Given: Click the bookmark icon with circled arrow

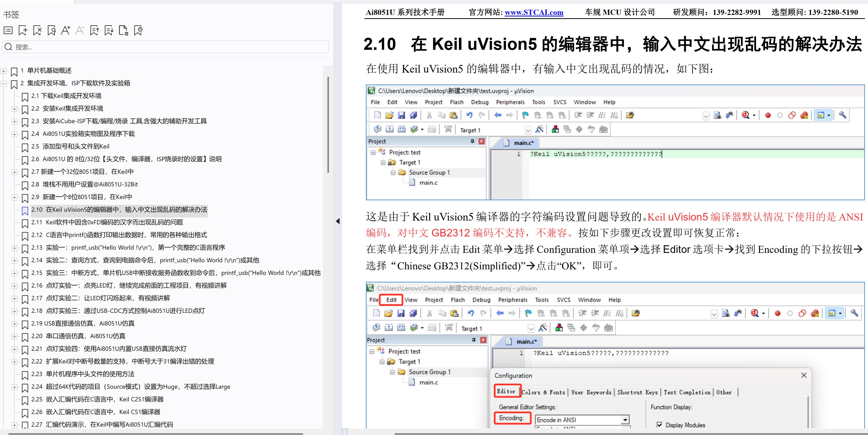Looking at the screenshot, I should tap(138, 31).
